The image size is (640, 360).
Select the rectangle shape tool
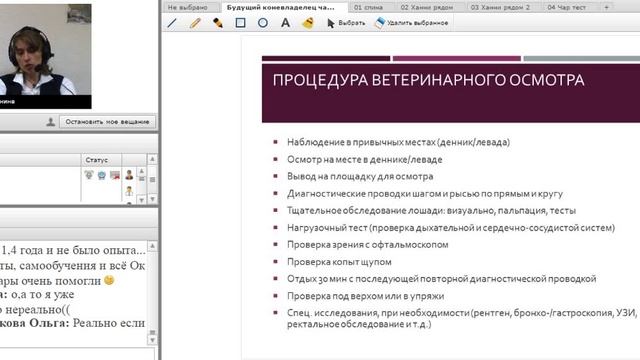pyautogui.click(x=240, y=23)
